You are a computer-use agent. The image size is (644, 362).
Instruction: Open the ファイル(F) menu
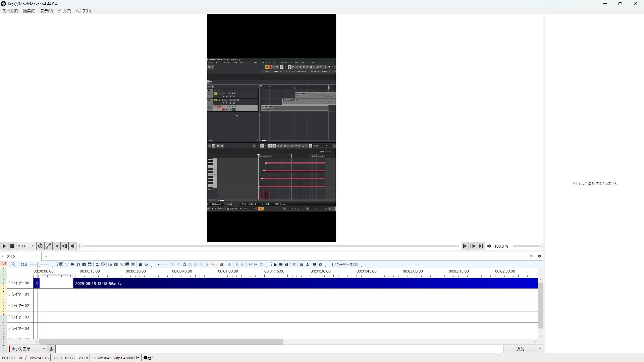[10, 11]
